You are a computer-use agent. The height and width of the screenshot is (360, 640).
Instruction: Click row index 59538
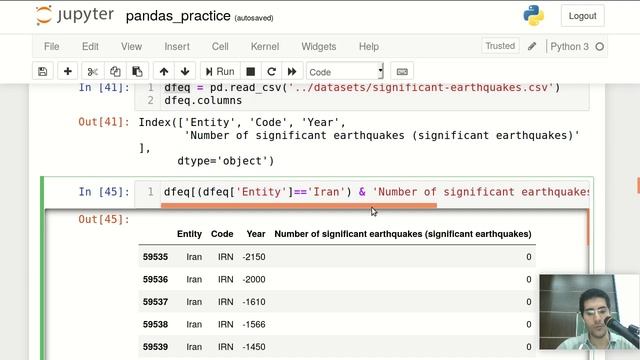[x=155, y=324]
